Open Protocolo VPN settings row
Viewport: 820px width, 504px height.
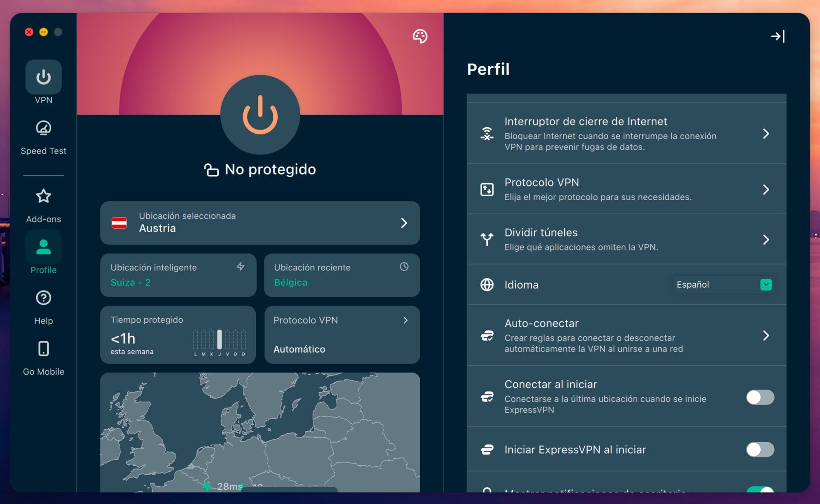click(x=626, y=189)
